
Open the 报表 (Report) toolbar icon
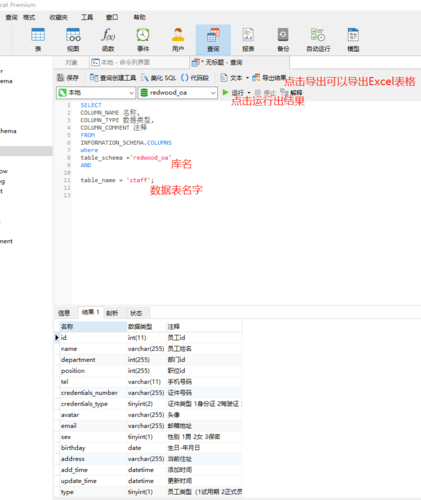click(248, 40)
